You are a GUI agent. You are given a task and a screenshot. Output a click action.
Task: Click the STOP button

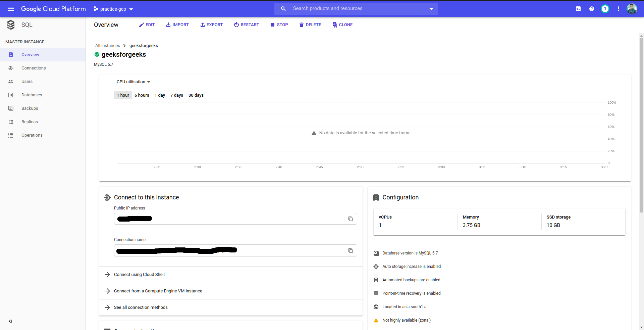coord(279,25)
